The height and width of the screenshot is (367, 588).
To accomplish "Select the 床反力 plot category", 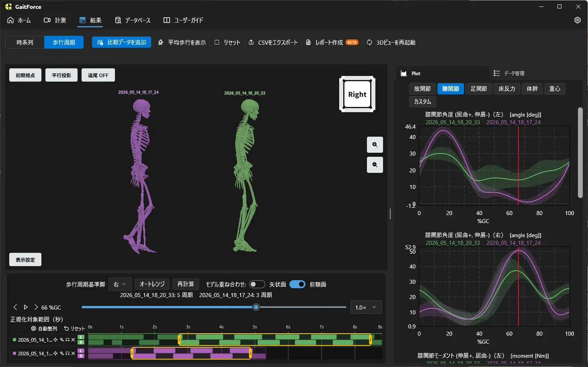I will (x=507, y=89).
